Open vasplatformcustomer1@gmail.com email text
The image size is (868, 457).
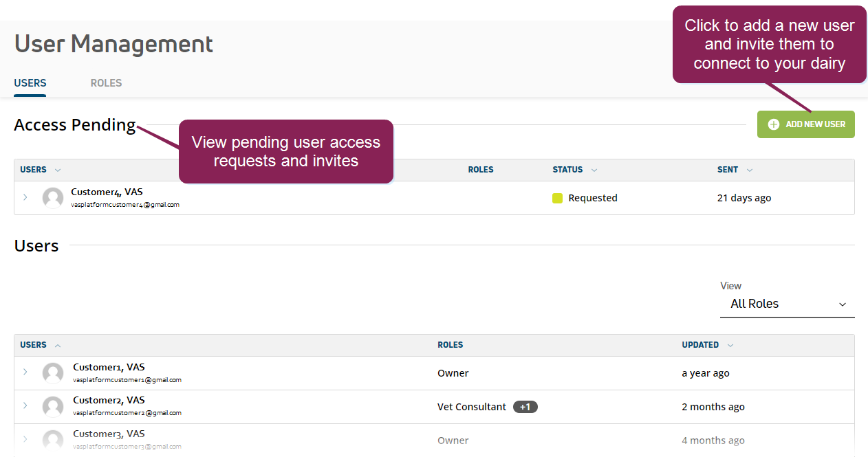[127, 379]
